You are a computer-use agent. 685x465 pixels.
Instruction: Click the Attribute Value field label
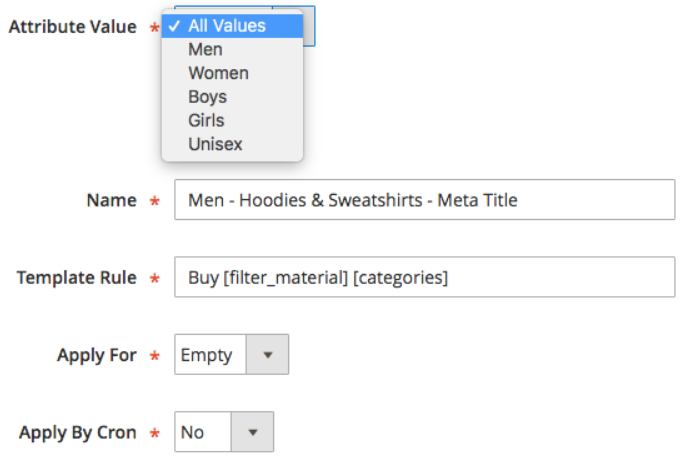pos(72,27)
